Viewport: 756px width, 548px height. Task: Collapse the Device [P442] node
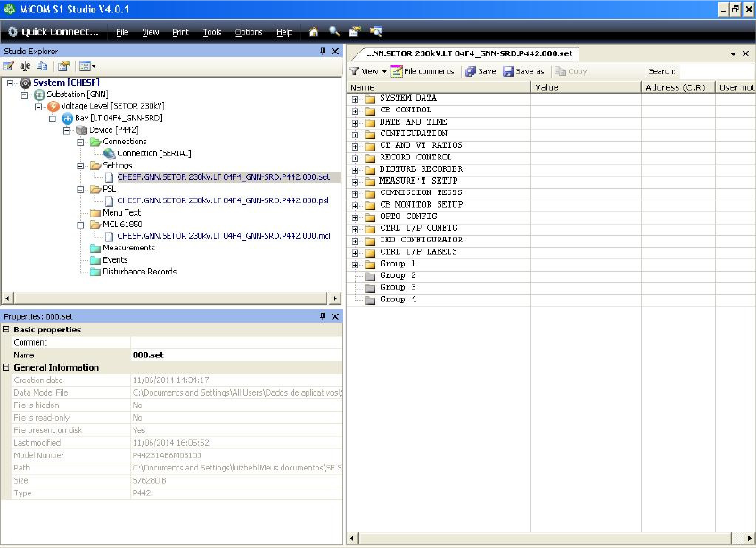[67, 130]
